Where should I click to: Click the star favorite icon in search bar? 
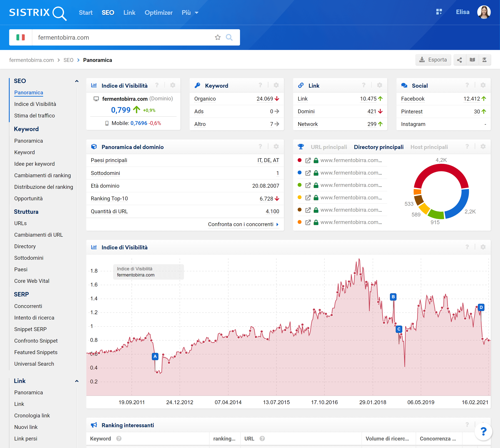[217, 37]
